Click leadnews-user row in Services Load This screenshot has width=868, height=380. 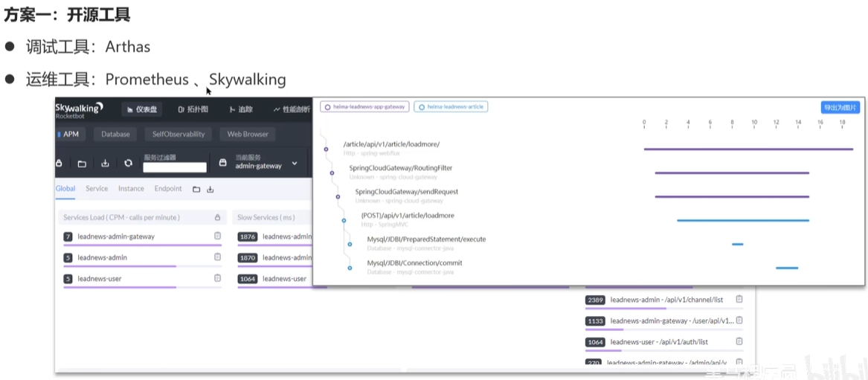click(x=142, y=280)
